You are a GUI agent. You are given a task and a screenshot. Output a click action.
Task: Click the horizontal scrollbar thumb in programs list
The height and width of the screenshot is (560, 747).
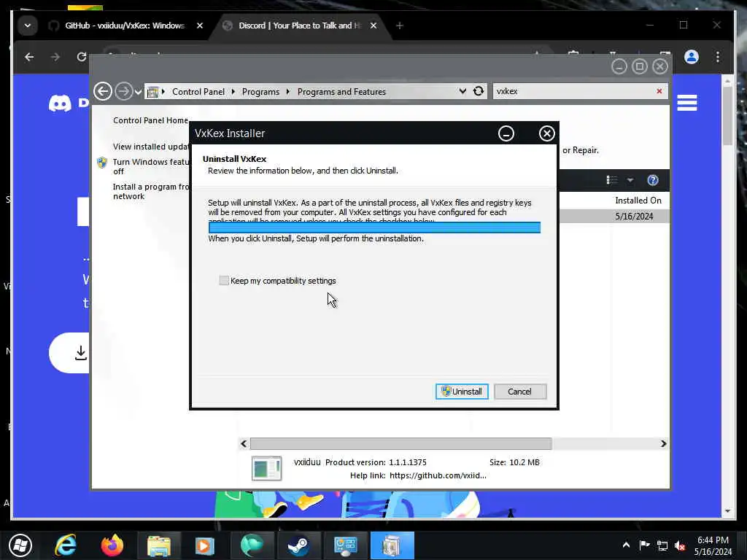pos(400,444)
